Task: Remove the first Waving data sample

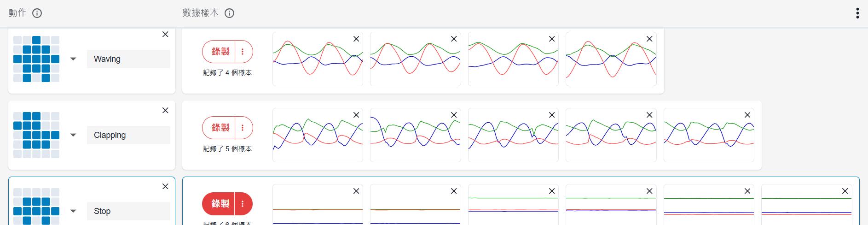Action: pos(356,39)
